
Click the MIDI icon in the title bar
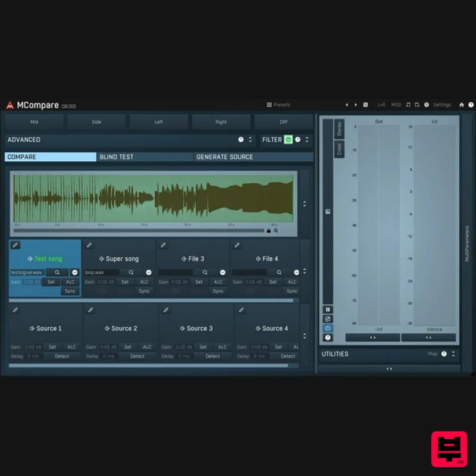[396, 105]
